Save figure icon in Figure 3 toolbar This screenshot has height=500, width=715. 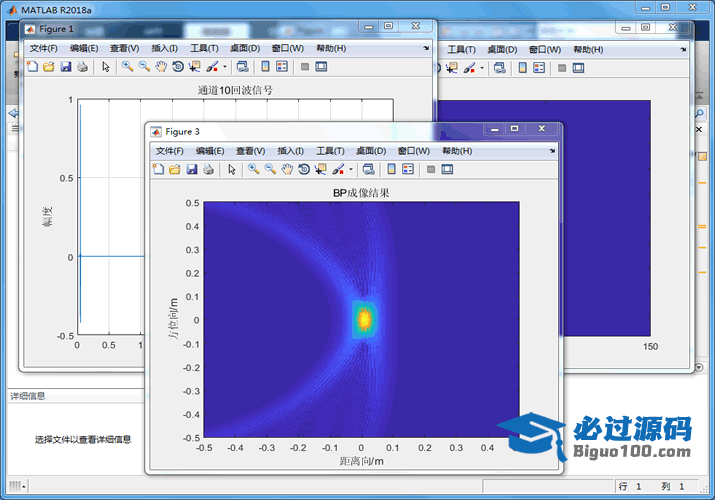coord(192,170)
